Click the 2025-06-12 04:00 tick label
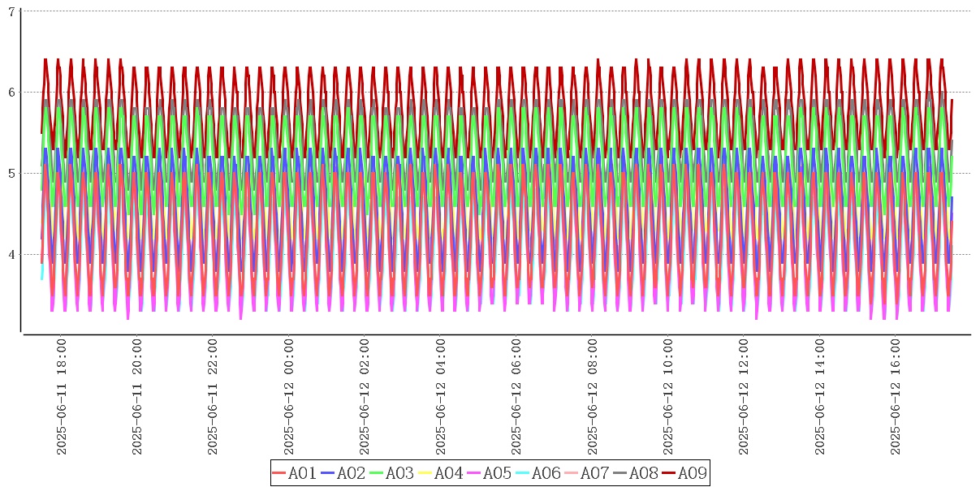Screen dimensions: 980x487 441,397
